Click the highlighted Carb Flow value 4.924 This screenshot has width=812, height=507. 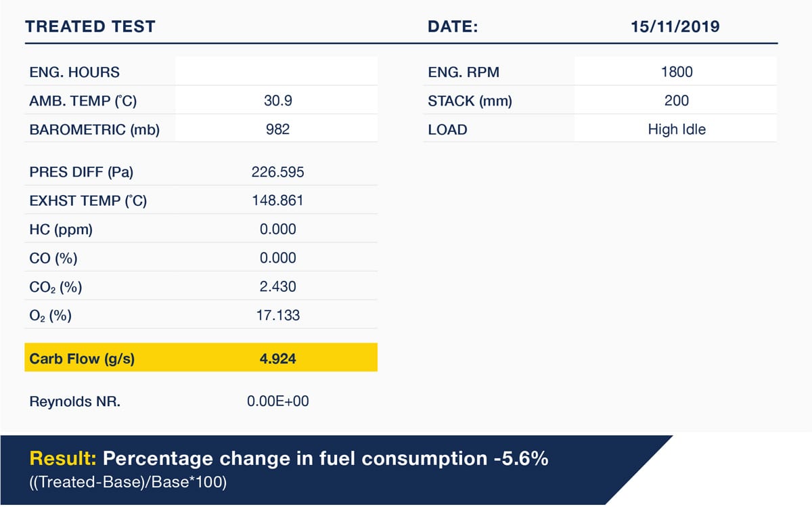point(277,358)
